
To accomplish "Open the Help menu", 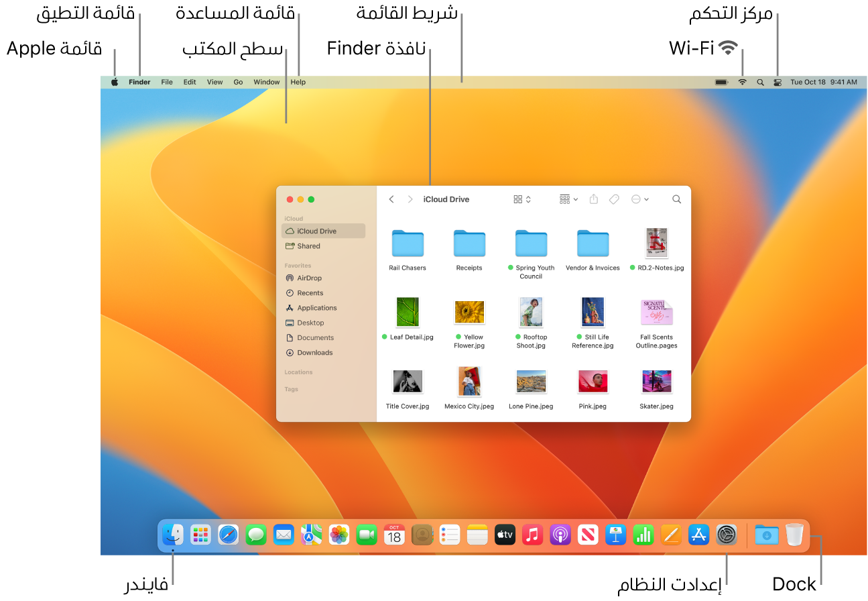I will pos(298,82).
